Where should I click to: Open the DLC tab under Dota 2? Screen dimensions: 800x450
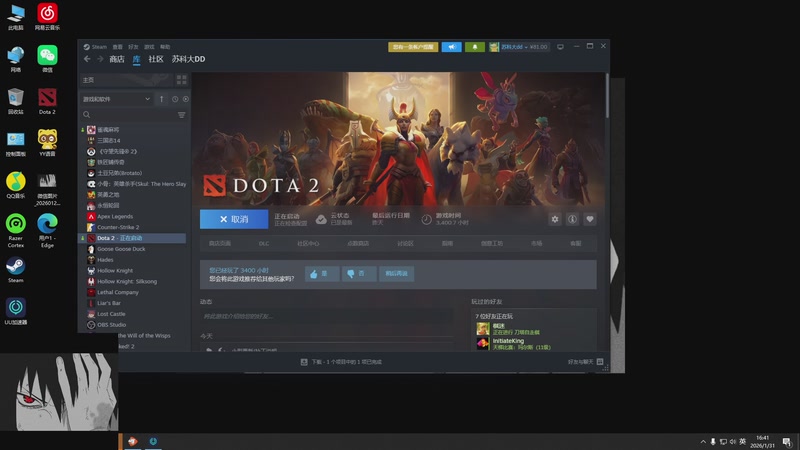click(x=264, y=244)
